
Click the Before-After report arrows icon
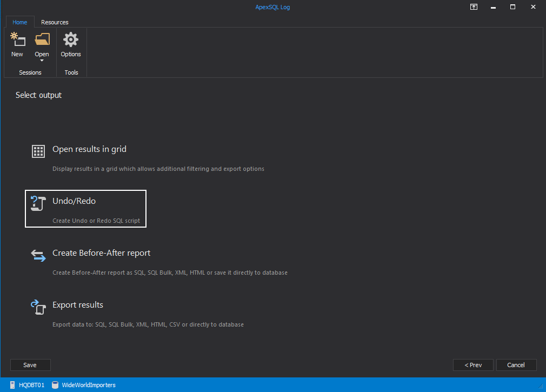pos(38,255)
